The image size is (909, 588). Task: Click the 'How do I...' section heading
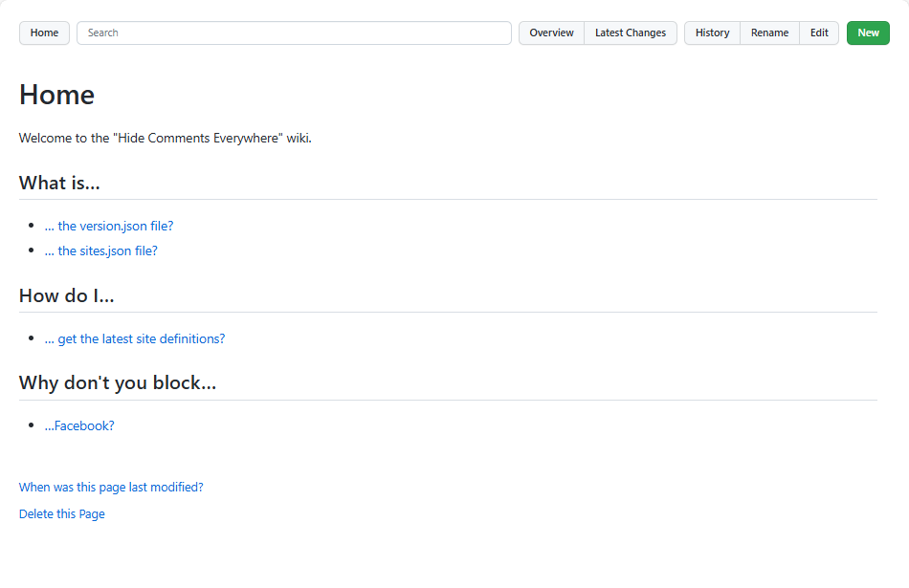pos(67,295)
